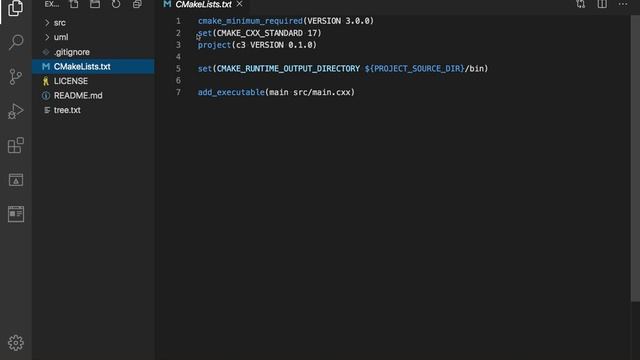Open the .gitignore file
The image size is (640, 360).
pos(93,52)
